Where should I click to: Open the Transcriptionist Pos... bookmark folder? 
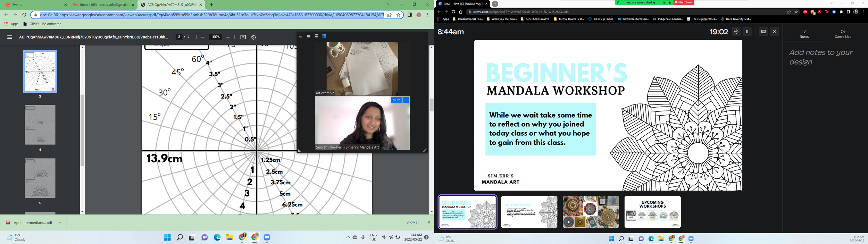point(467,19)
